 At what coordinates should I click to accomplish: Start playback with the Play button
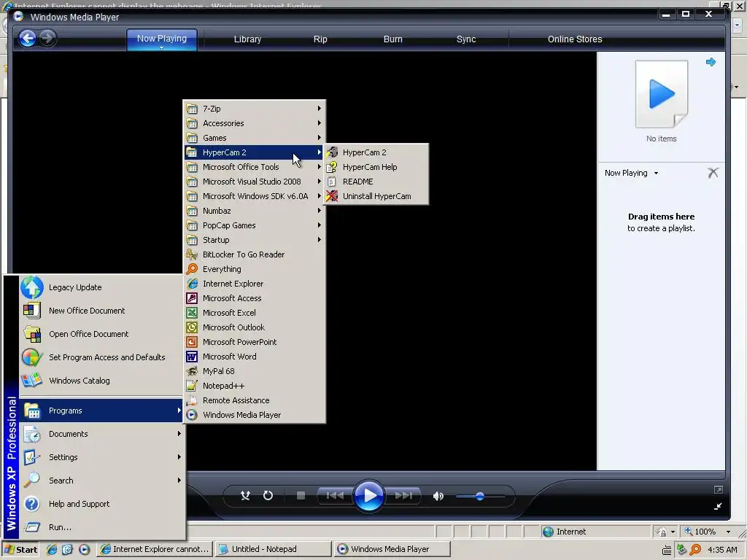pos(369,496)
